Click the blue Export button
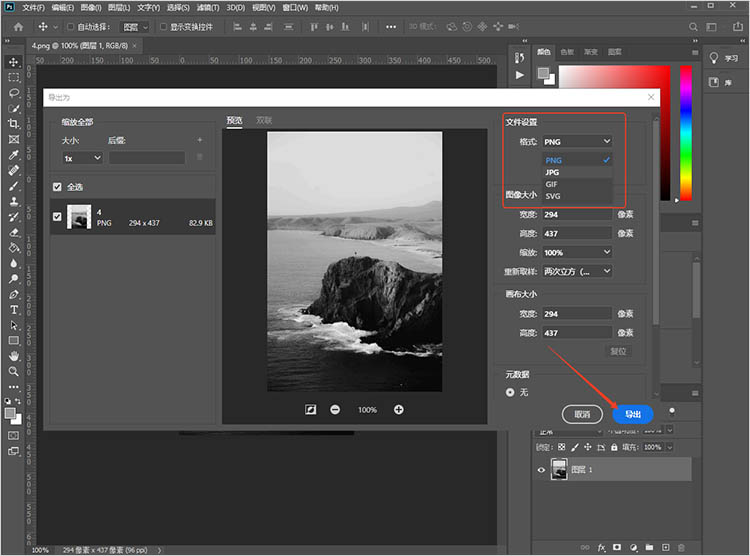The width and height of the screenshot is (750, 556). tap(633, 414)
